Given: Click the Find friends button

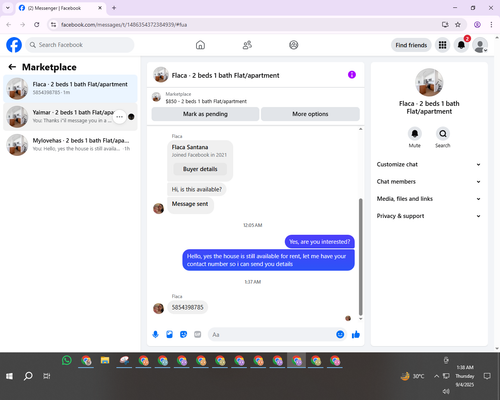Looking at the screenshot, I should (x=411, y=45).
